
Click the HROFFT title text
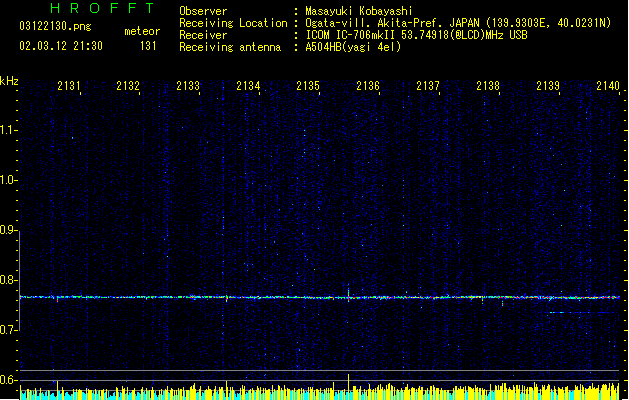(102, 8)
